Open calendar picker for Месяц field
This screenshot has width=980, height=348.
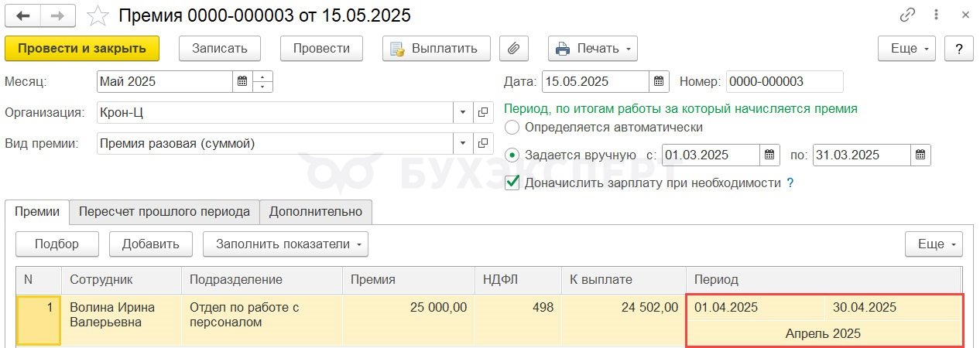(242, 81)
